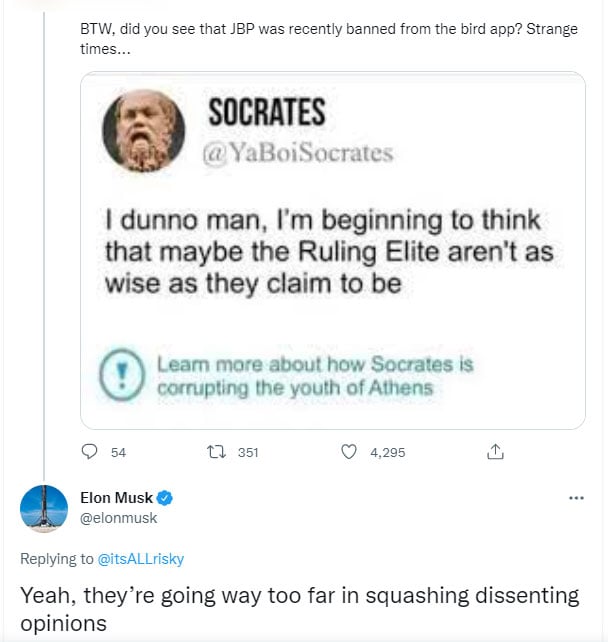Click the heart like icon

click(x=349, y=452)
